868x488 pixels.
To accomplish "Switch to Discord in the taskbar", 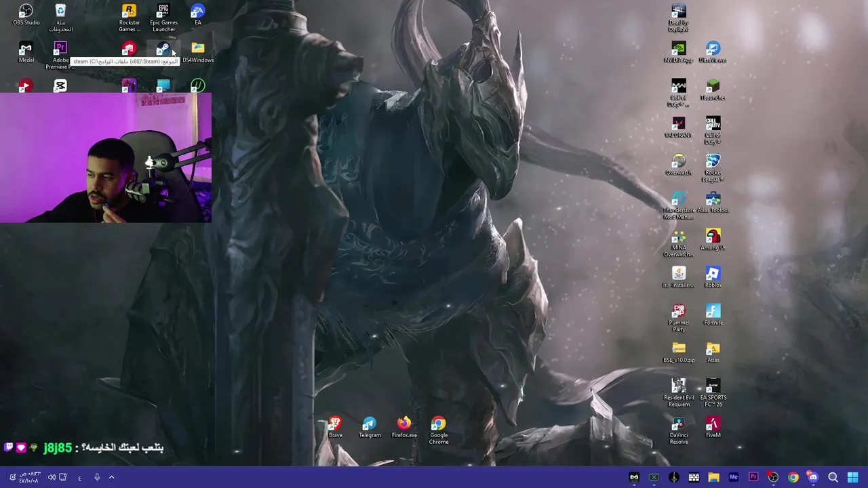I will (813, 477).
